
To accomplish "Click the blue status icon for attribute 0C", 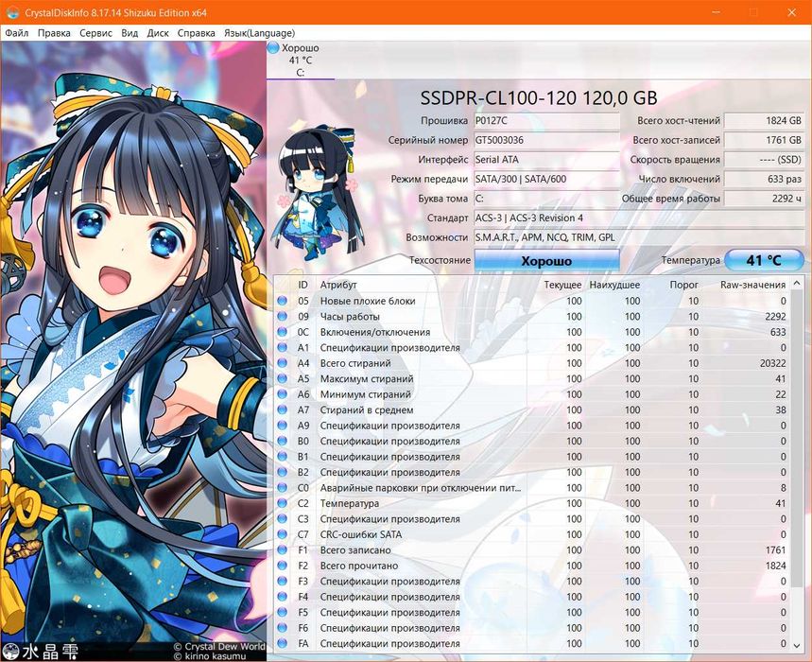I will pyautogui.click(x=283, y=332).
